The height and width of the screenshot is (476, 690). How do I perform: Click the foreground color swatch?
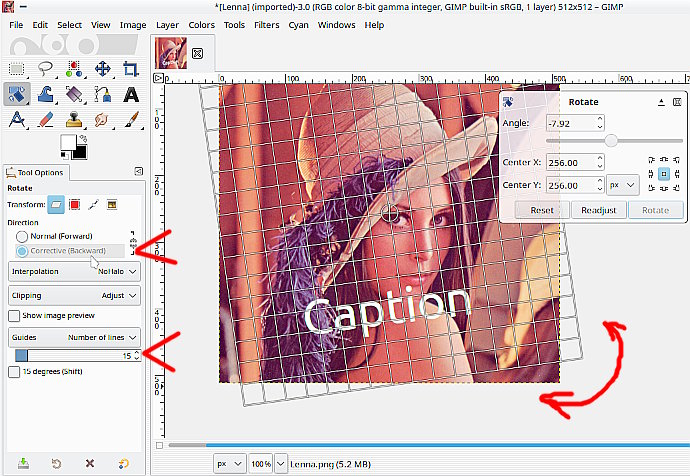[x=68, y=143]
